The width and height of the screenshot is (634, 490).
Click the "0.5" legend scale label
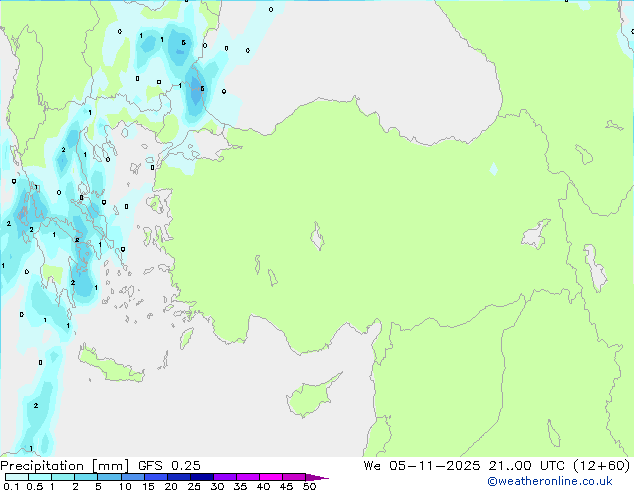tap(35, 486)
